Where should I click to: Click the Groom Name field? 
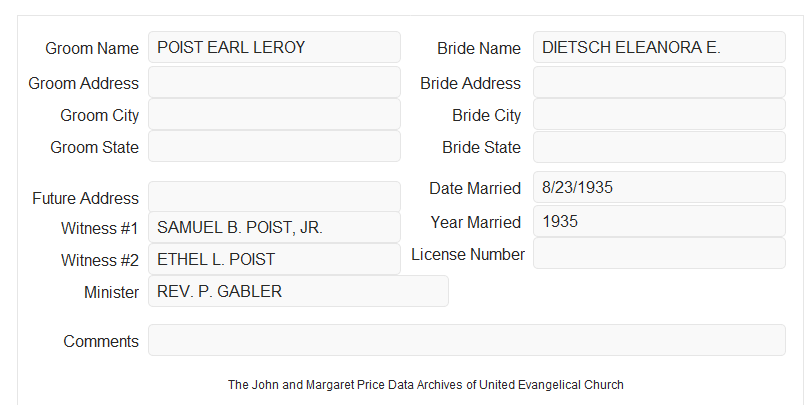[274, 47]
